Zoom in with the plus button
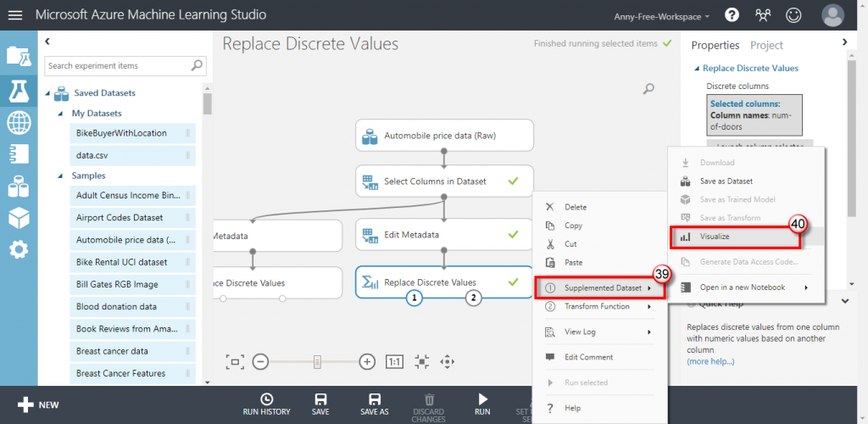 (367, 362)
